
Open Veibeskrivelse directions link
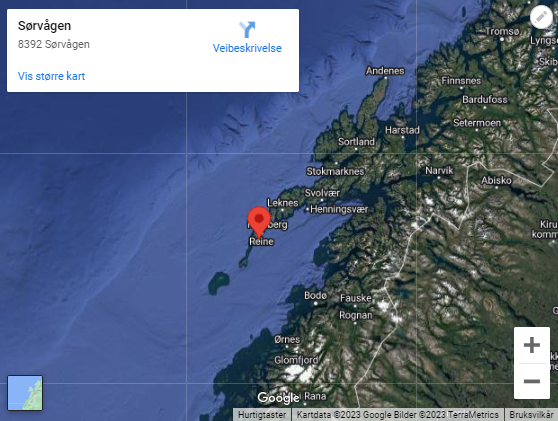(x=247, y=48)
